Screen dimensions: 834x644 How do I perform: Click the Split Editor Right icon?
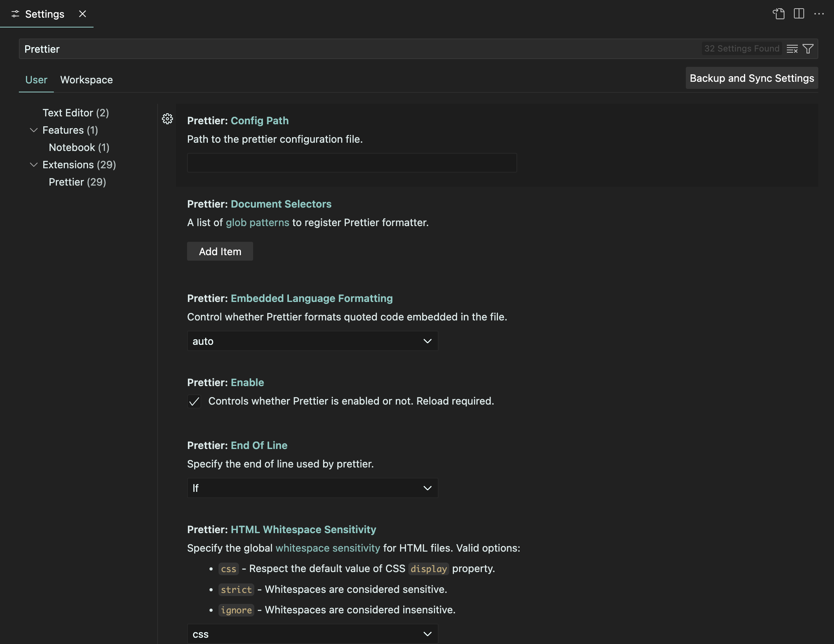799,14
